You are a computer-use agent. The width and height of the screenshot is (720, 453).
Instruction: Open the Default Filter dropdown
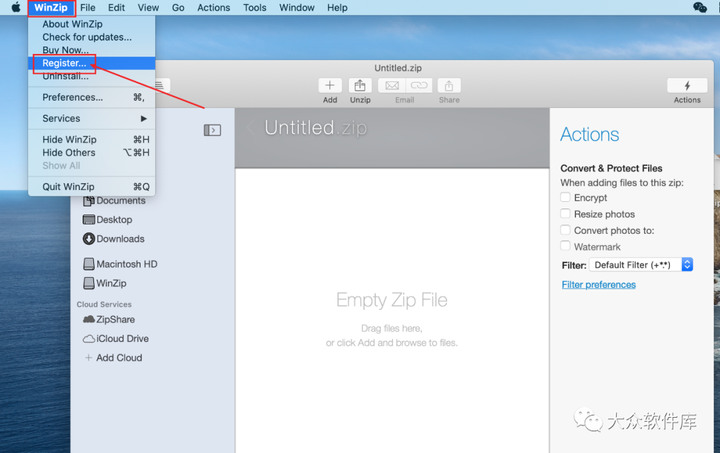tap(641, 265)
